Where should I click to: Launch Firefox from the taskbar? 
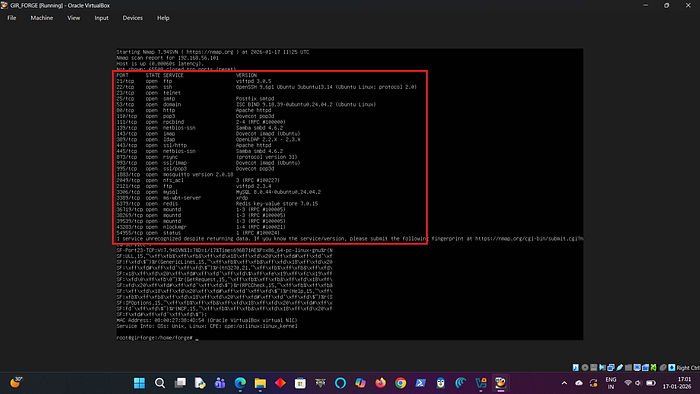tap(380, 383)
